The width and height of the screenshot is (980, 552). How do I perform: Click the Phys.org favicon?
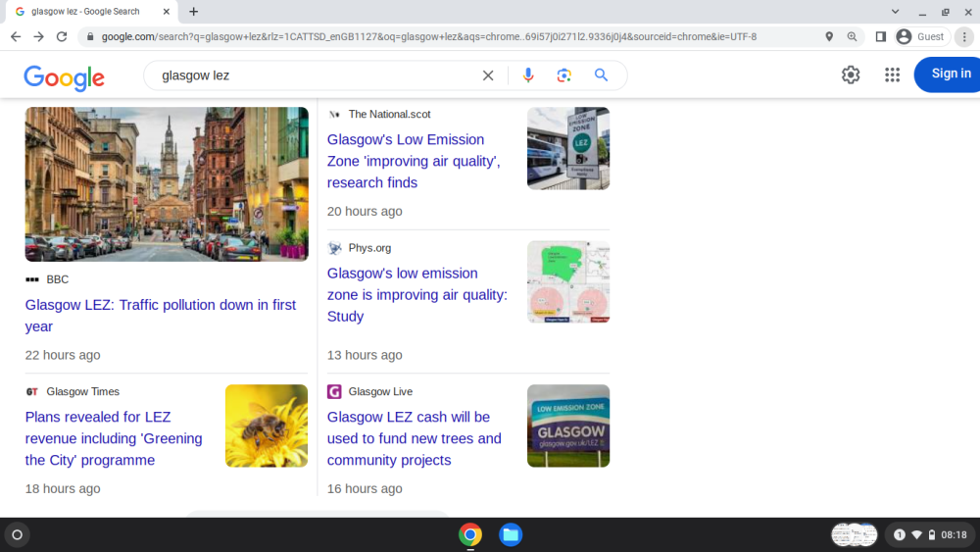[x=334, y=248]
